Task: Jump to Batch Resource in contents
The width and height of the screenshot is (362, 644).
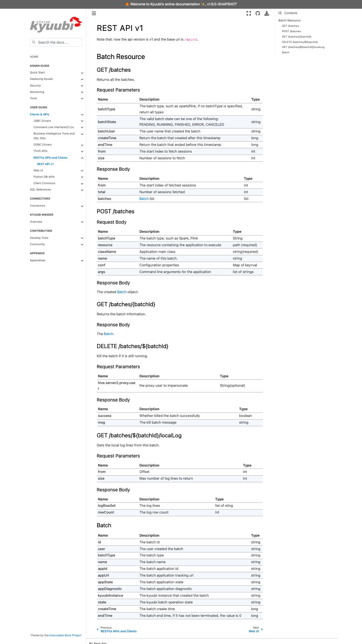Action: click(x=289, y=20)
